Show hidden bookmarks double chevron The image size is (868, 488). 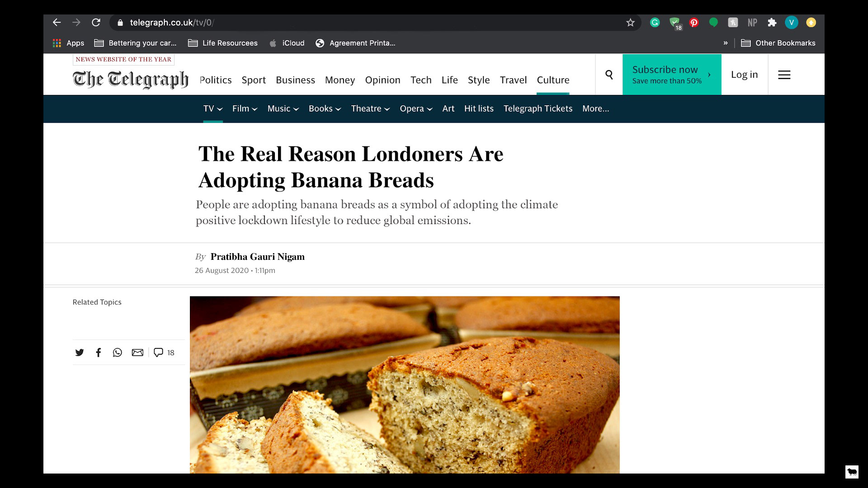[x=725, y=43]
